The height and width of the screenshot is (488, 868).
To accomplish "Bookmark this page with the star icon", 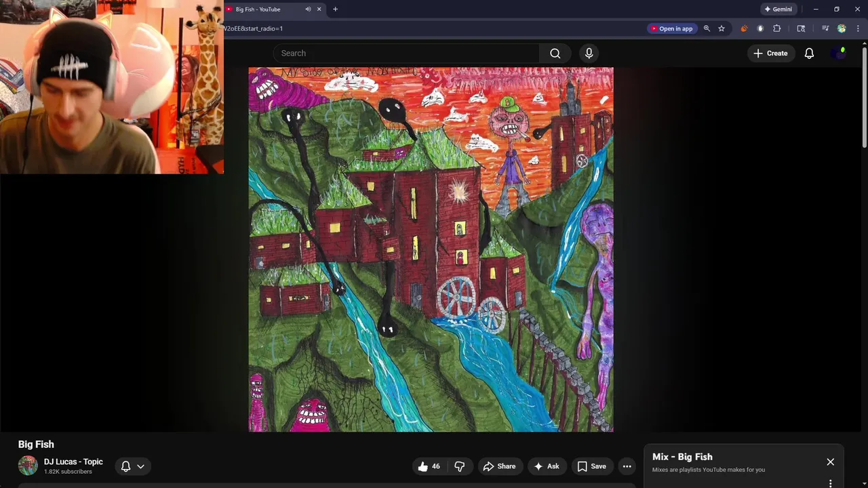I will pyautogui.click(x=722, y=28).
